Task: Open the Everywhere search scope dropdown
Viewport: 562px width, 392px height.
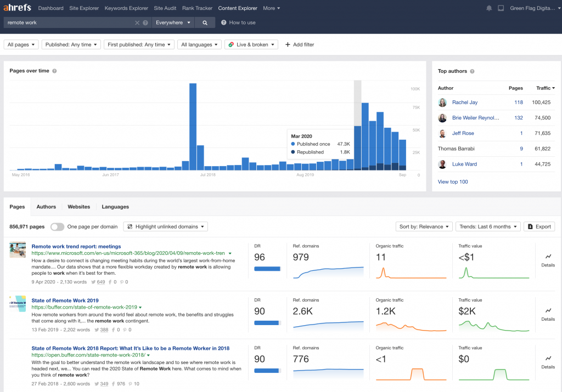Action: pyautogui.click(x=173, y=22)
